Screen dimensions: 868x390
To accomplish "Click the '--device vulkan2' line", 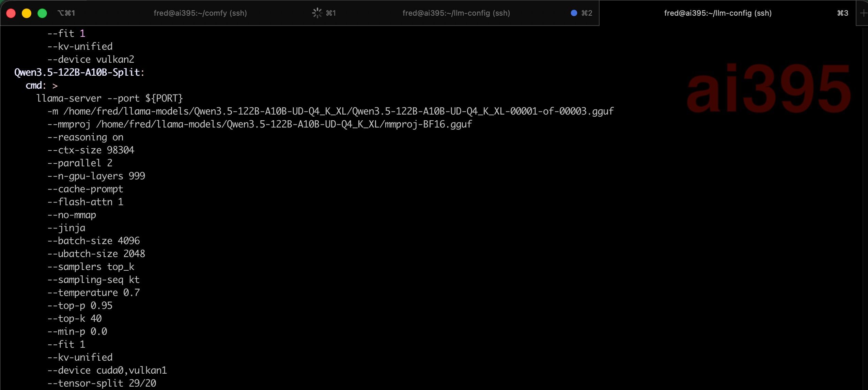I will 91,59.
